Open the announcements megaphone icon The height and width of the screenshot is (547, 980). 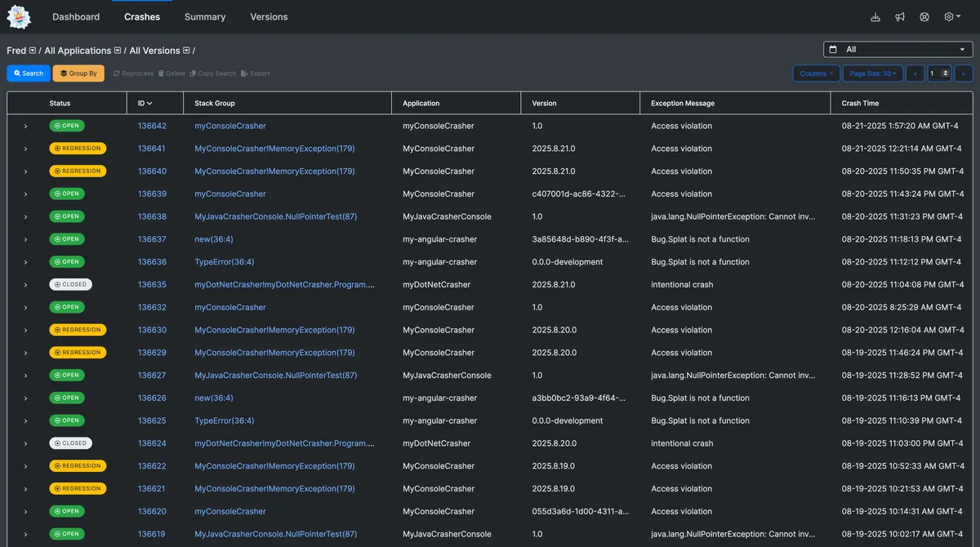pos(900,17)
